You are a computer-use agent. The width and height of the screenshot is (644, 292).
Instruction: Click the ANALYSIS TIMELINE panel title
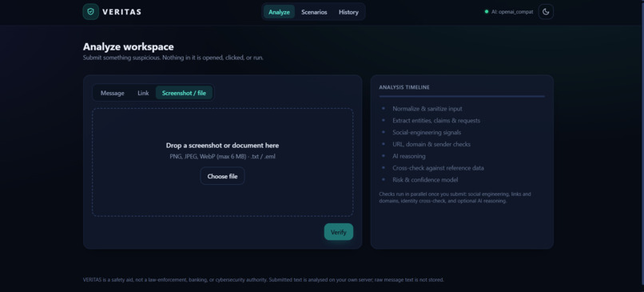tap(404, 87)
